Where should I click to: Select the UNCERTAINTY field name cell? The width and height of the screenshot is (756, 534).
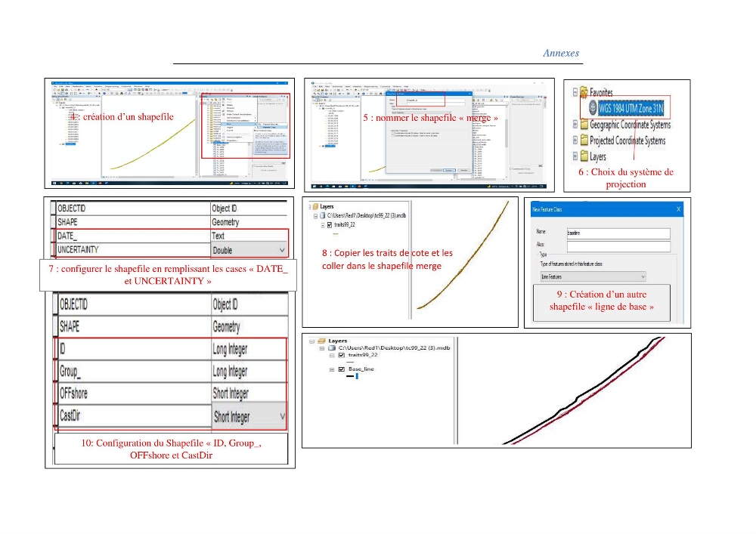(132, 250)
